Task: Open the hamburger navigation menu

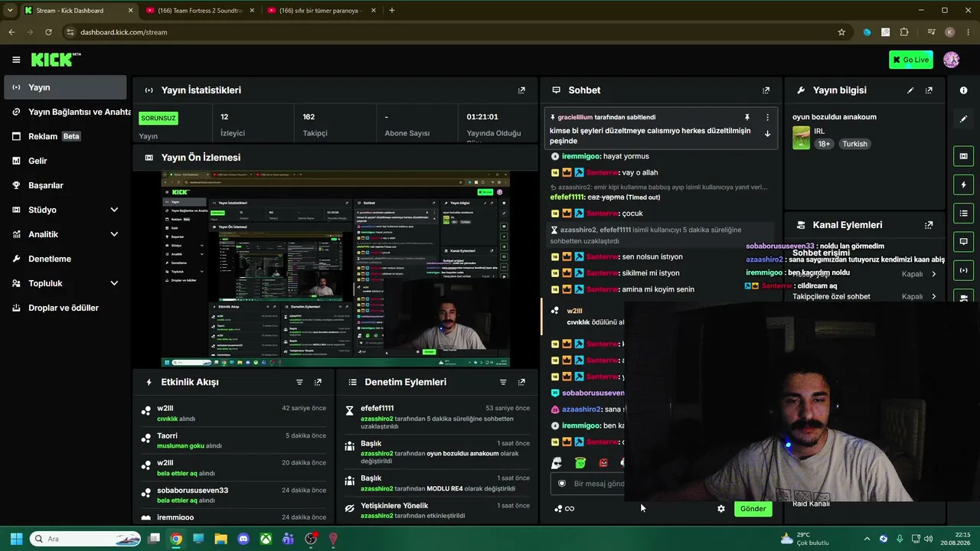Action: click(x=16, y=60)
